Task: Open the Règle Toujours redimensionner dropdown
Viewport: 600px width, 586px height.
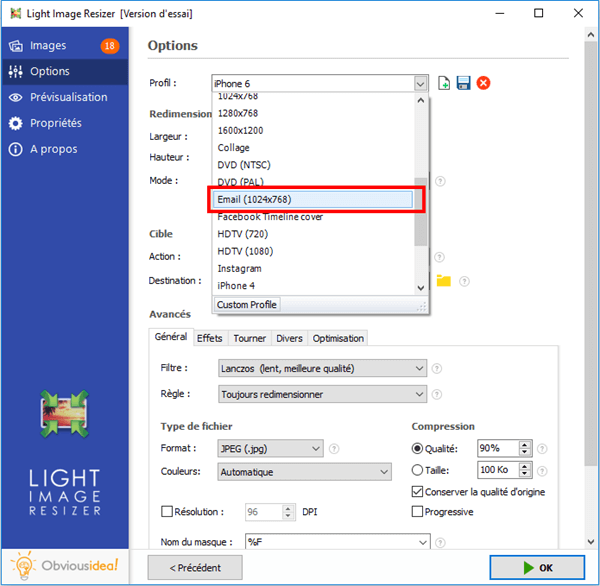Action: 322,394
